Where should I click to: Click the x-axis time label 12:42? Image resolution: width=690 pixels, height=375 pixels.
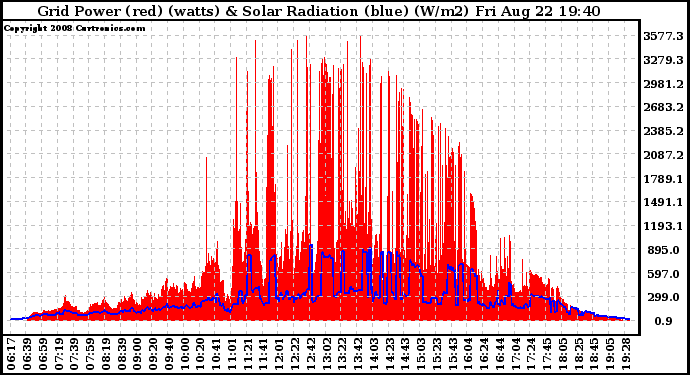311,354
